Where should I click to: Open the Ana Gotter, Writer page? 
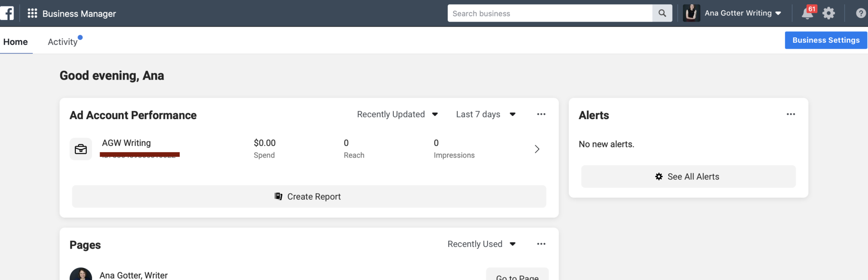[134, 275]
